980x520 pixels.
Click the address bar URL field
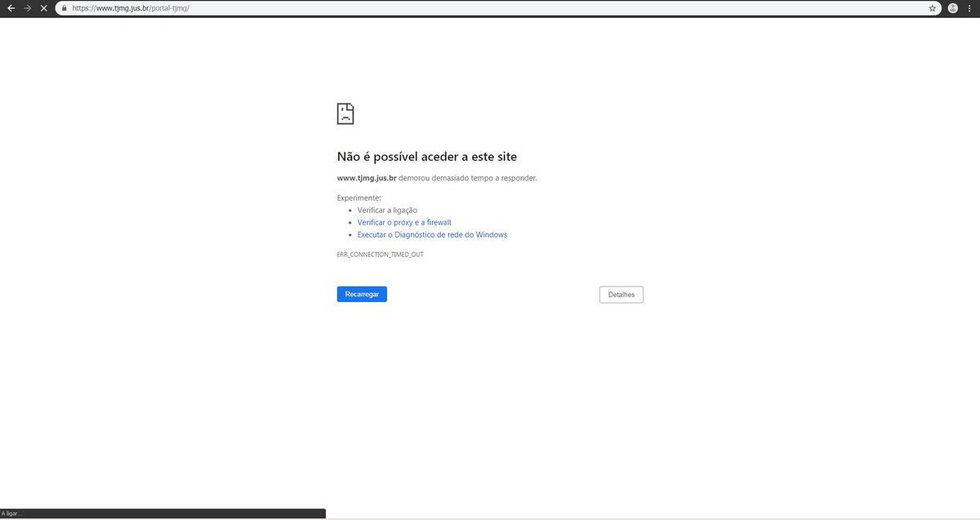[x=497, y=8]
